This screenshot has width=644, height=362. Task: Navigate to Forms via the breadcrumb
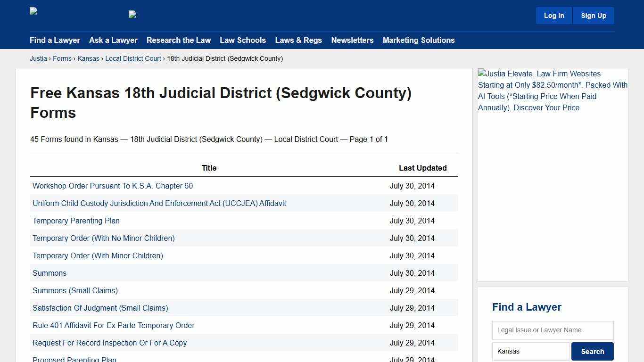[x=62, y=58]
